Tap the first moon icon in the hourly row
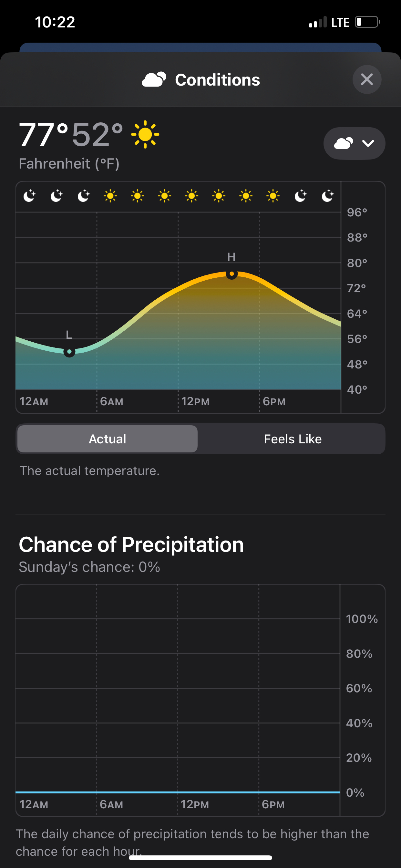Viewport: 401px width, 868px height. (x=30, y=196)
